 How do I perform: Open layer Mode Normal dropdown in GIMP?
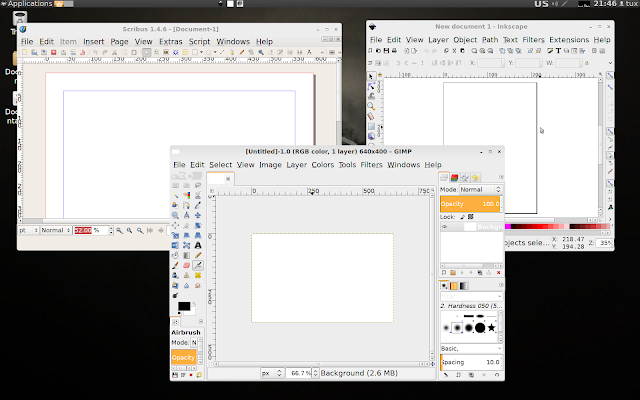coord(480,189)
